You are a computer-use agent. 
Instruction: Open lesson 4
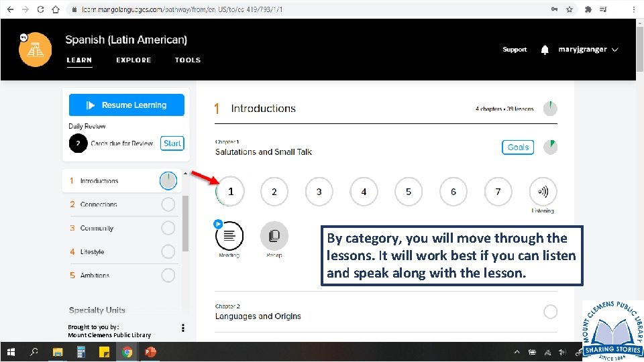tap(364, 191)
